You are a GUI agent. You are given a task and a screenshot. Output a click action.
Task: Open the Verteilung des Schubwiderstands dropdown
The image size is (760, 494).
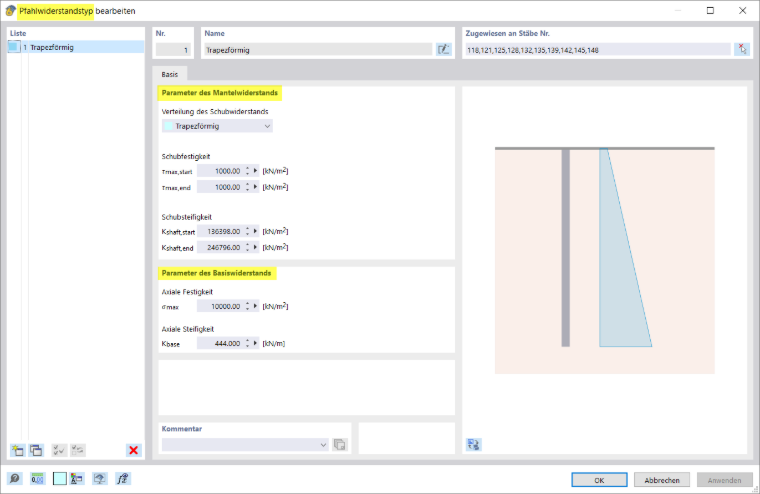pos(217,126)
